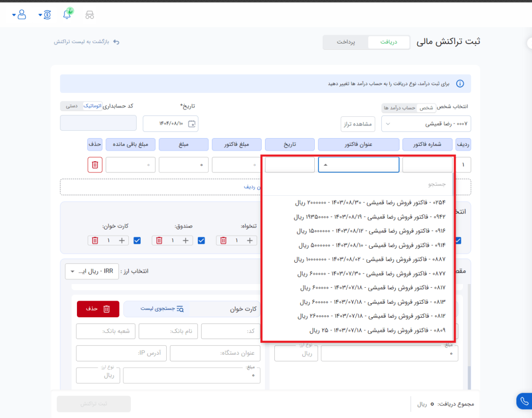Viewport: 532px width, 418px height.
Task: Uncheck the کارت خوان checkbox
Action: [137, 240]
